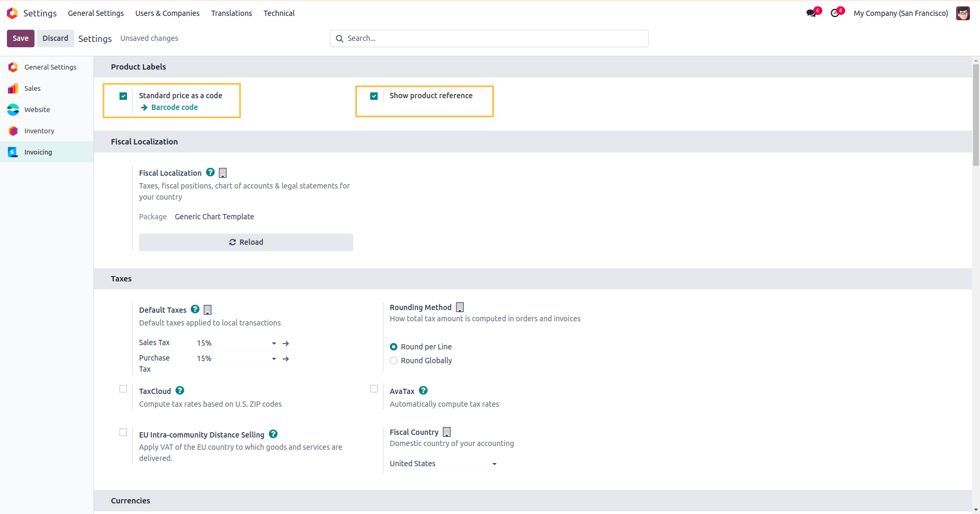Open the messages chat icon
980x514 pixels.
point(811,13)
